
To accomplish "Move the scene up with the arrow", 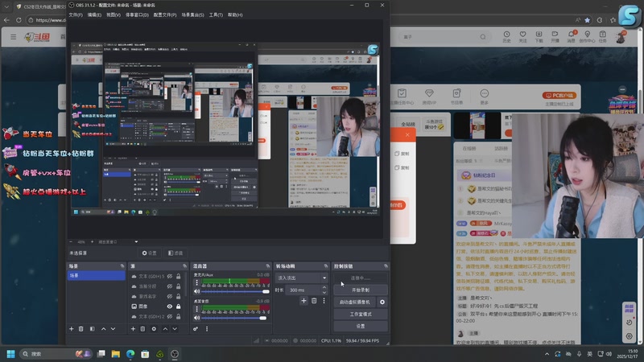I will [x=104, y=329].
